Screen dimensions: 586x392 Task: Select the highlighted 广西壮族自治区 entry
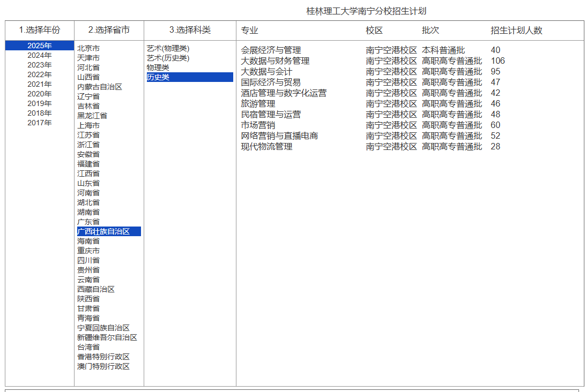[x=109, y=231]
